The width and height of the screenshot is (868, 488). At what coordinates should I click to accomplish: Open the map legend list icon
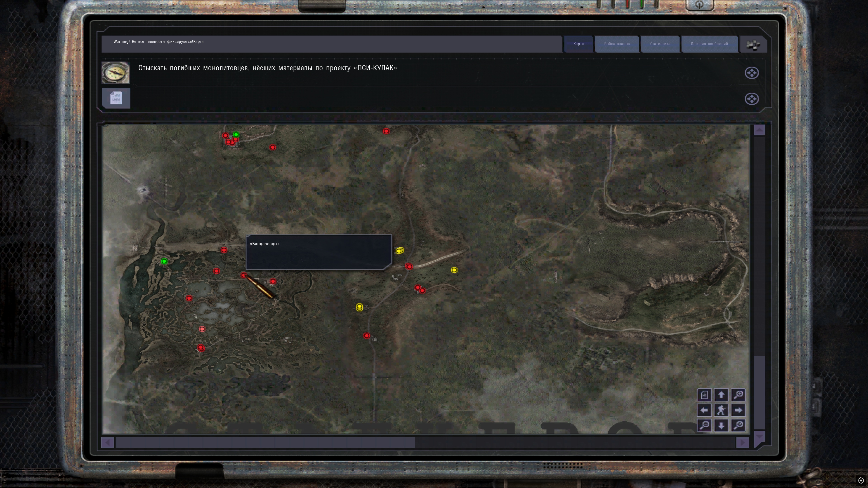[x=704, y=395]
